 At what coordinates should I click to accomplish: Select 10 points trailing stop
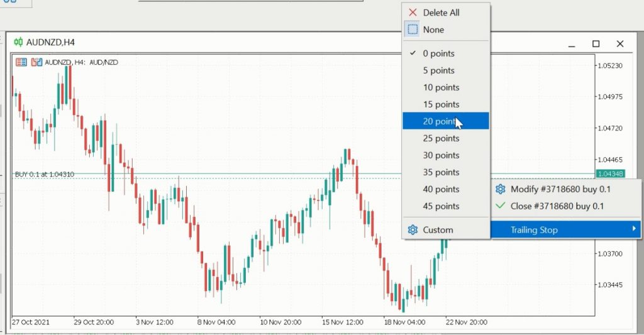click(x=446, y=87)
